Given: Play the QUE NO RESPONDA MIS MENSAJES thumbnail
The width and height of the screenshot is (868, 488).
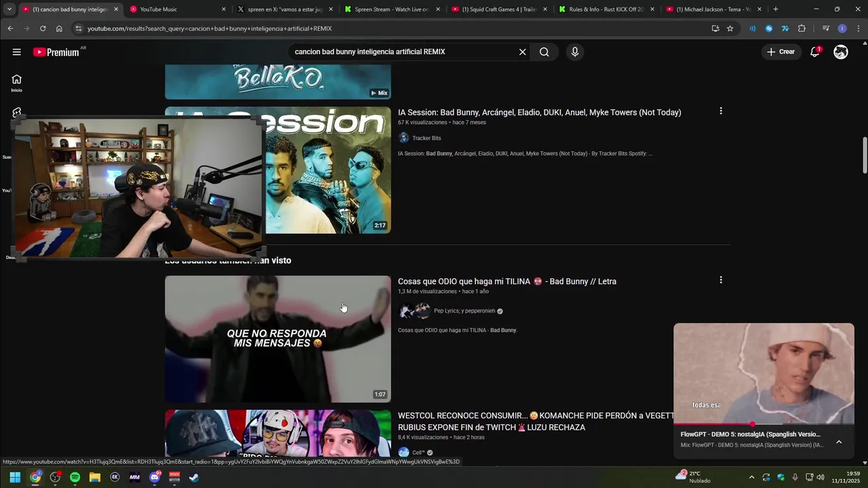Looking at the screenshot, I should pos(278,339).
